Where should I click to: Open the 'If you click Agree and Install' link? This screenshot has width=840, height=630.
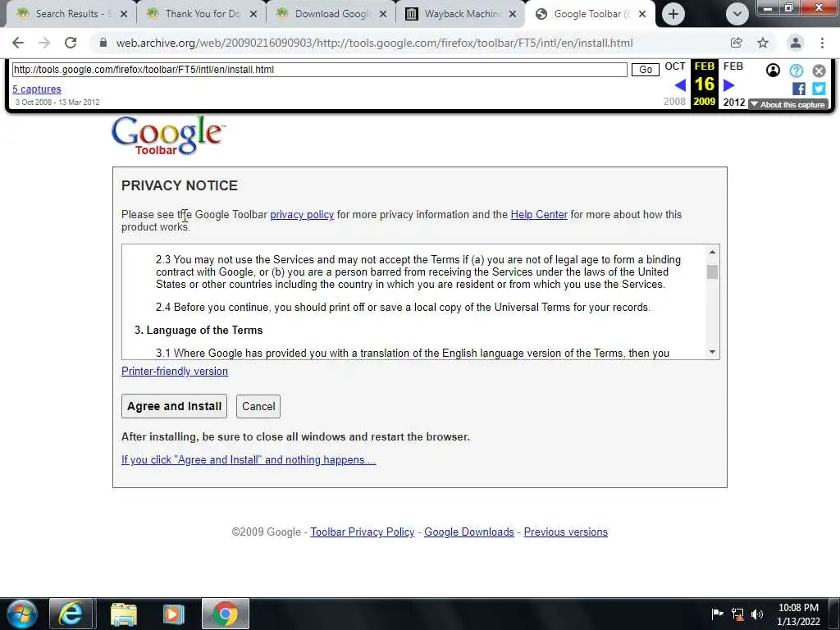249,459
